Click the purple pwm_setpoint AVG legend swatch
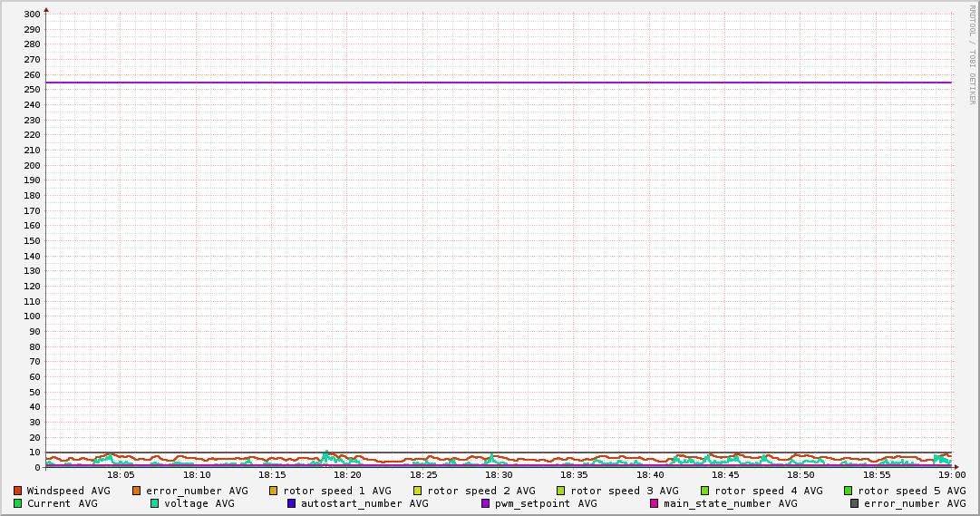The image size is (980, 516). [x=485, y=503]
